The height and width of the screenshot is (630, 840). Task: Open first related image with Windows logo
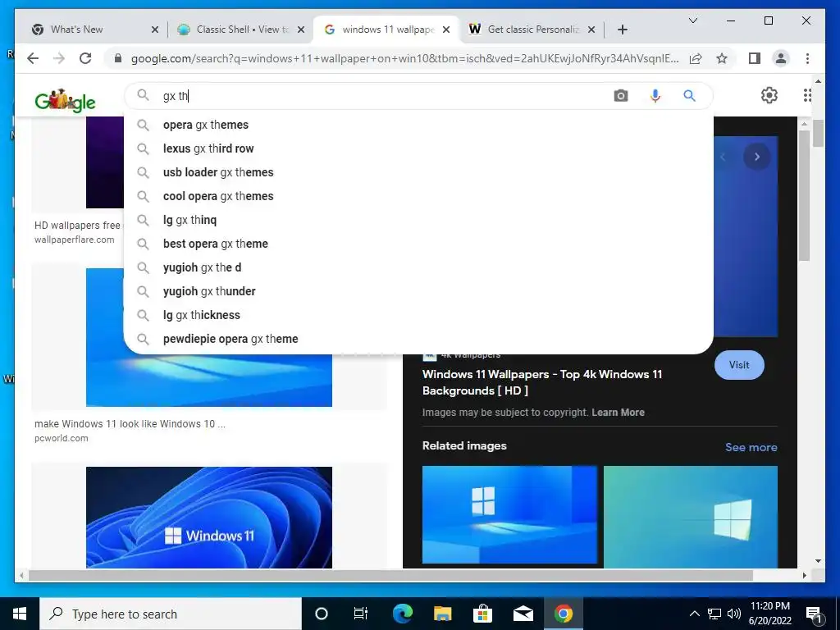(x=509, y=515)
